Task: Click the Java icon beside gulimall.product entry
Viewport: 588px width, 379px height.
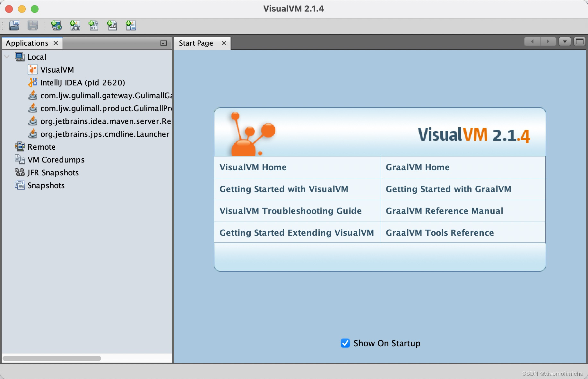Action: (33, 108)
